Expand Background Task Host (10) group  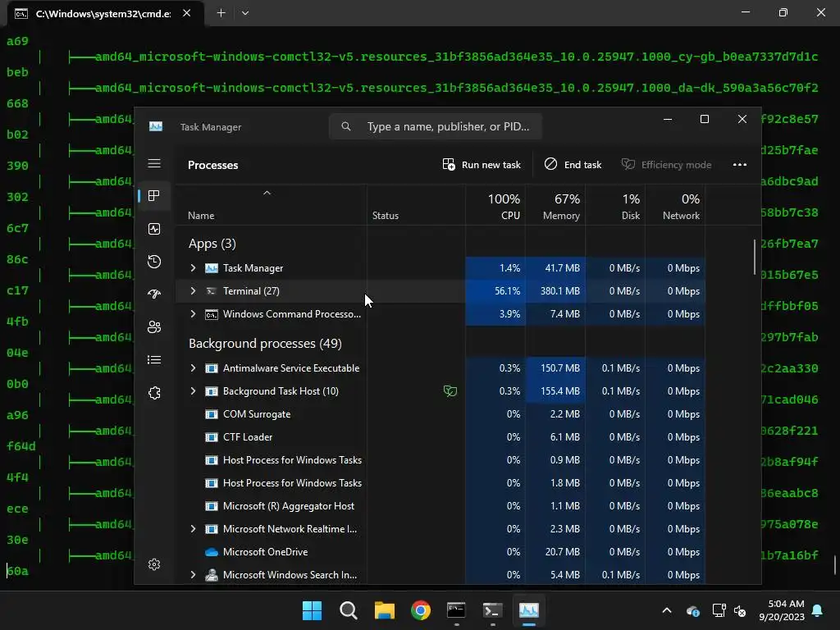pyautogui.click(x=193, y=391)
